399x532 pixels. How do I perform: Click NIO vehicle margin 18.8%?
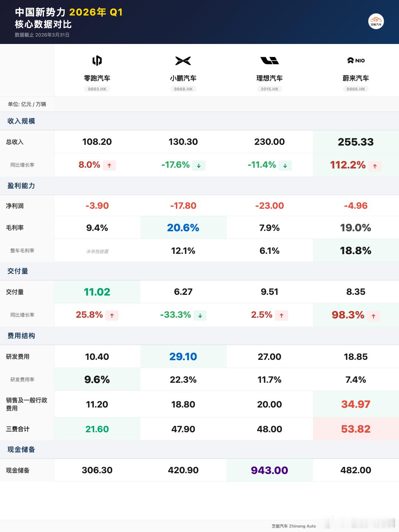coord(356,251)
